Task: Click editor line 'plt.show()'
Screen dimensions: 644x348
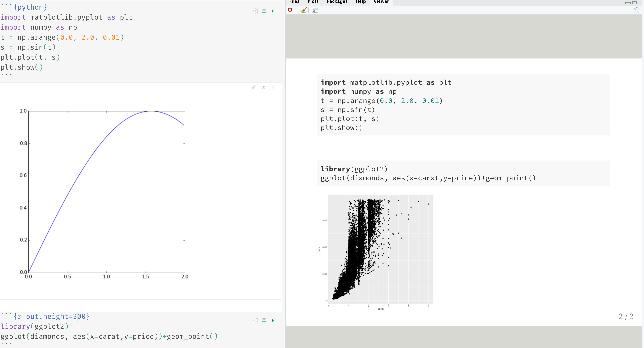Action: pyautogui.click(x=22, y=67)
